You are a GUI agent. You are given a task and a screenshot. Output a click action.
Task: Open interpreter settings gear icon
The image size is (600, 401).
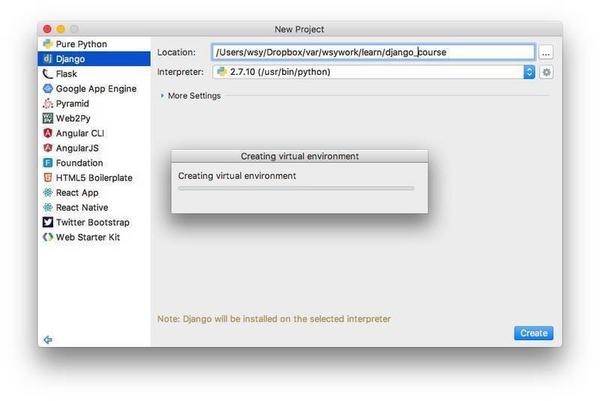pos(546,72)
